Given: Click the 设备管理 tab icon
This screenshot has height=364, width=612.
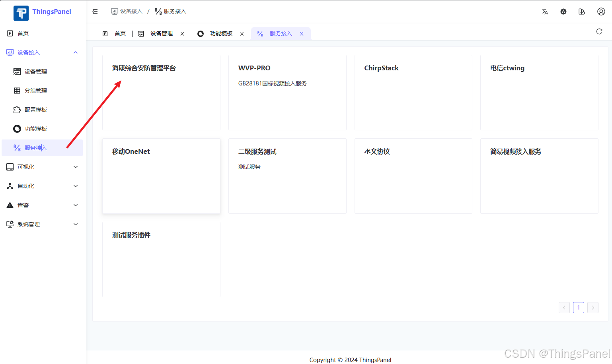Looking at the screenshot, I should 141,34.
